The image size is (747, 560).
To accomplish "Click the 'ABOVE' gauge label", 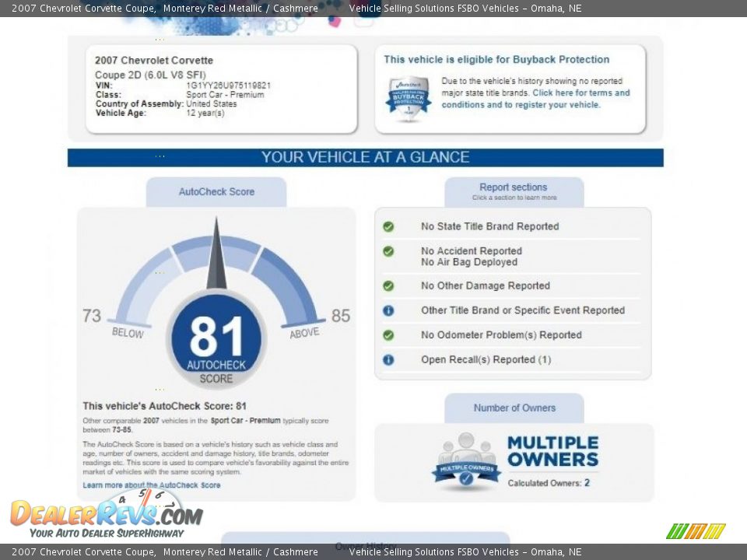I will (x=304, y=332).
